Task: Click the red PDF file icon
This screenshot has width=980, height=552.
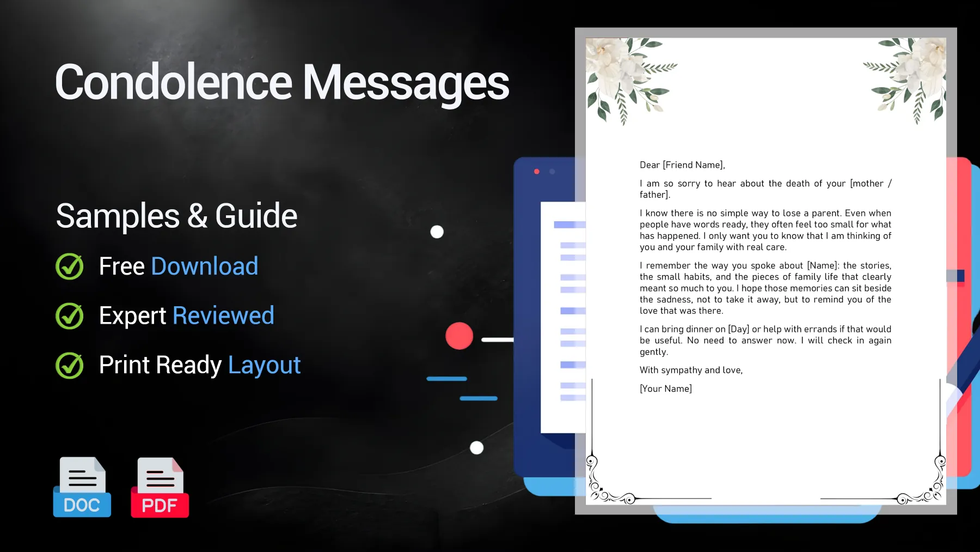Action: 160,487
